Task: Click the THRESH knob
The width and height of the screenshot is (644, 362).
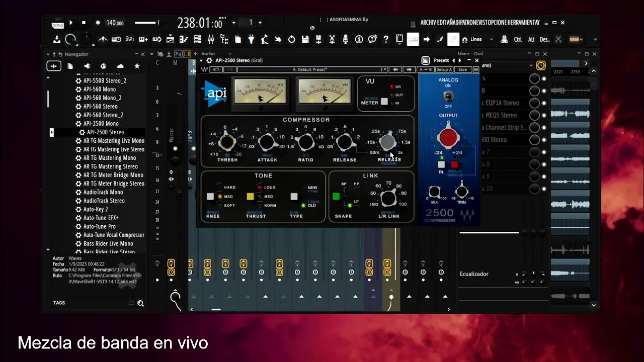Action: [226, 142]
